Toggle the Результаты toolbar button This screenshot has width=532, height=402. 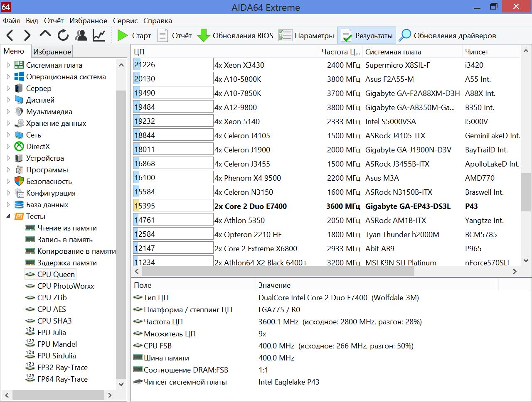click(367, 35)
